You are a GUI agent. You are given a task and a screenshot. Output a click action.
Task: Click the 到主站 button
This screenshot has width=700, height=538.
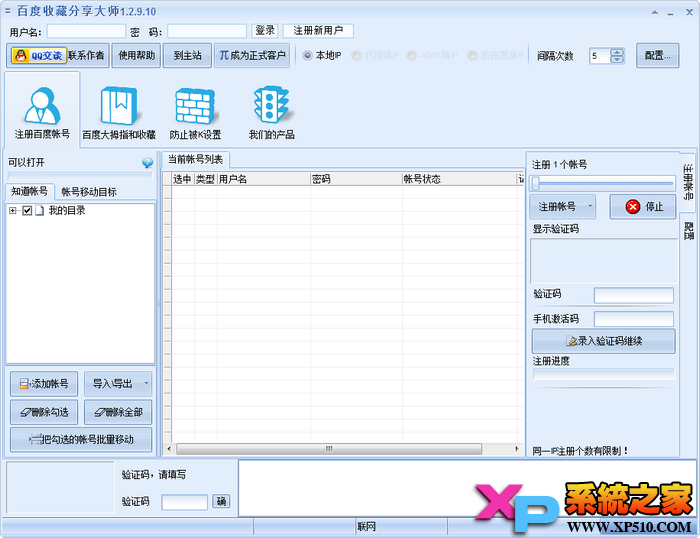pos(187,55)
